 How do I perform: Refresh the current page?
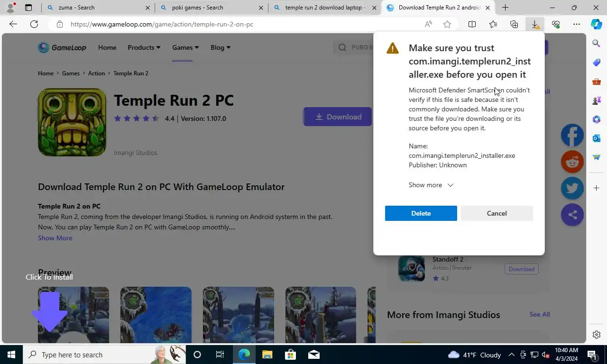(34, 24)
